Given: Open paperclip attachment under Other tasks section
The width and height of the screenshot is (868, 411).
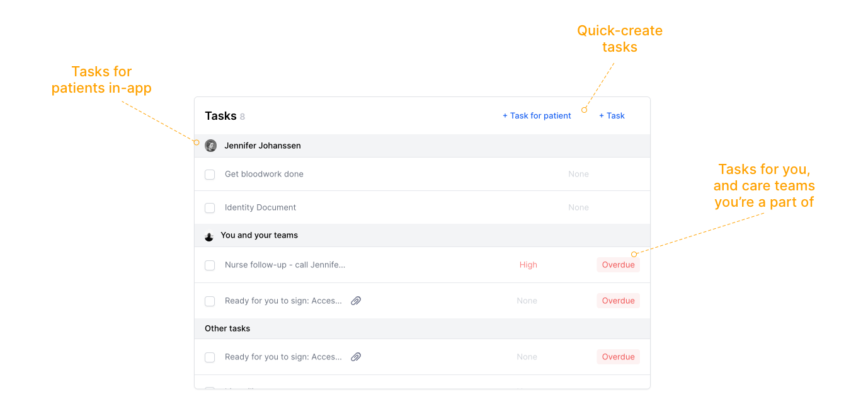Looking at the screenshot, I should 356,357.
